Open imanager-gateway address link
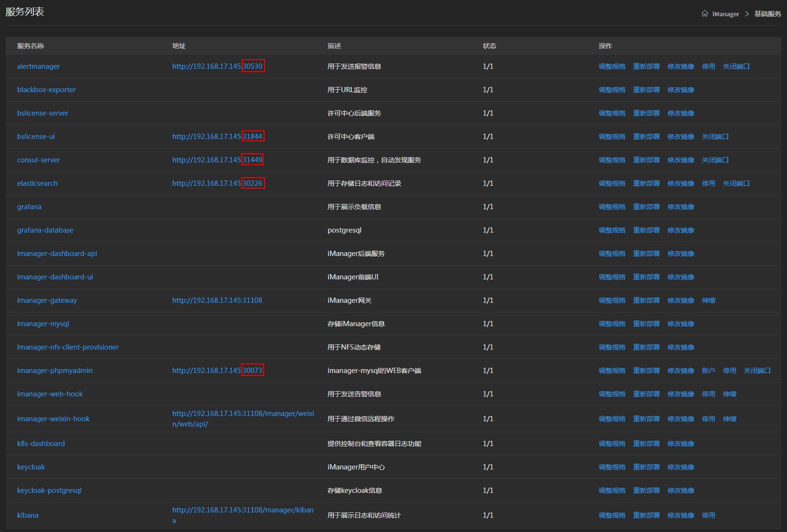 217,300
